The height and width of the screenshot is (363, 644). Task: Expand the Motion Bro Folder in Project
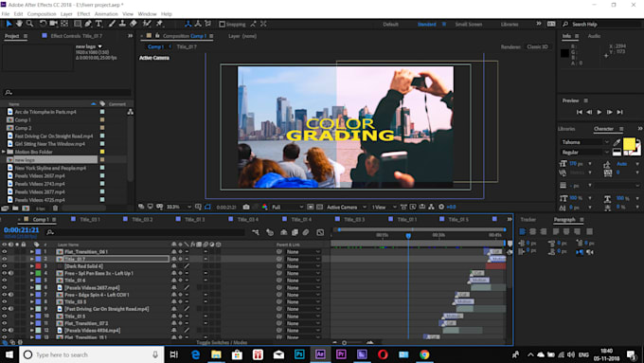click(x=4, y=152)
